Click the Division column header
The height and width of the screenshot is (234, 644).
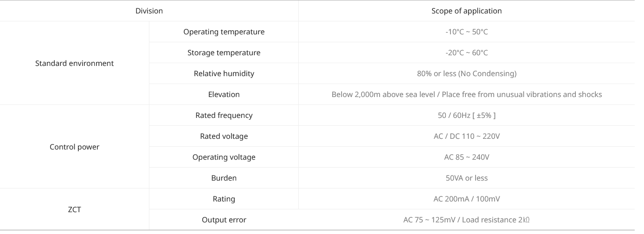[149, 11]
